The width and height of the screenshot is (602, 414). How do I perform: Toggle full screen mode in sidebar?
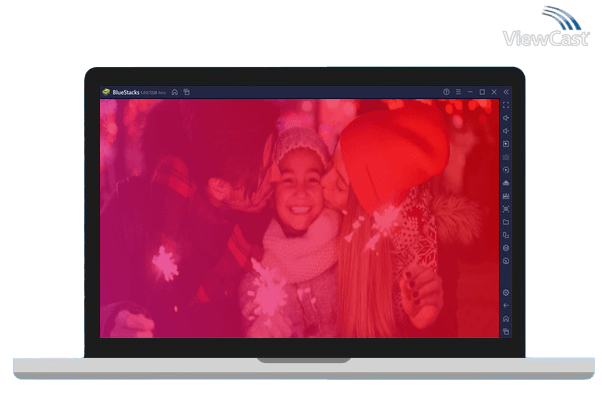(506, 105)
